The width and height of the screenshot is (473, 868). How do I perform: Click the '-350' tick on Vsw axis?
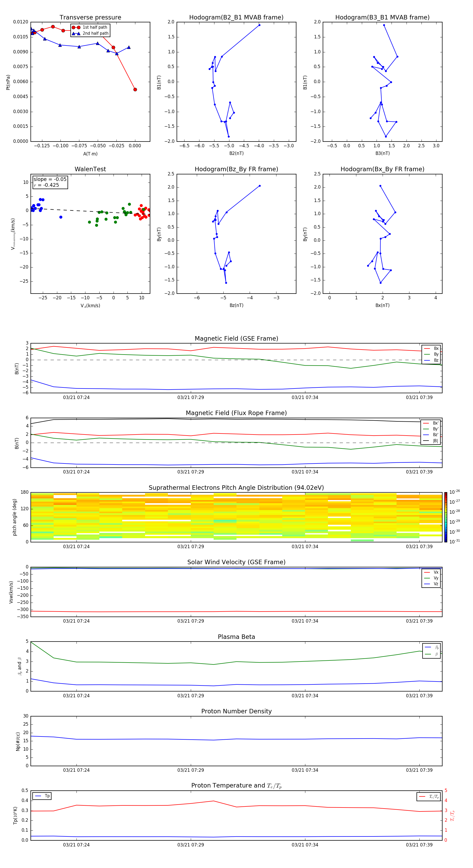click(x=23, y=617)
